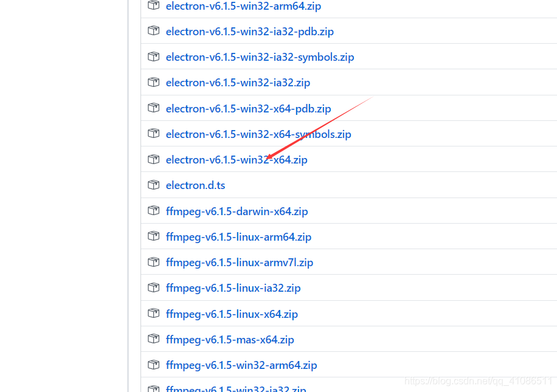
Task: Open ffmpeg-v6.1.5-linux-ia32.zip link
Action: 233,288
